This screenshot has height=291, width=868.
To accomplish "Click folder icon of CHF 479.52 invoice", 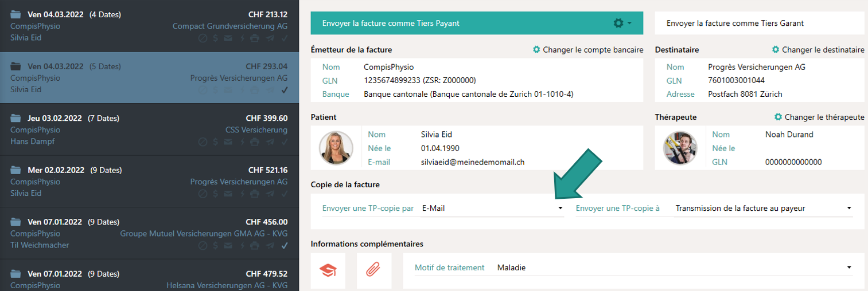I will (x=16, y=273).
